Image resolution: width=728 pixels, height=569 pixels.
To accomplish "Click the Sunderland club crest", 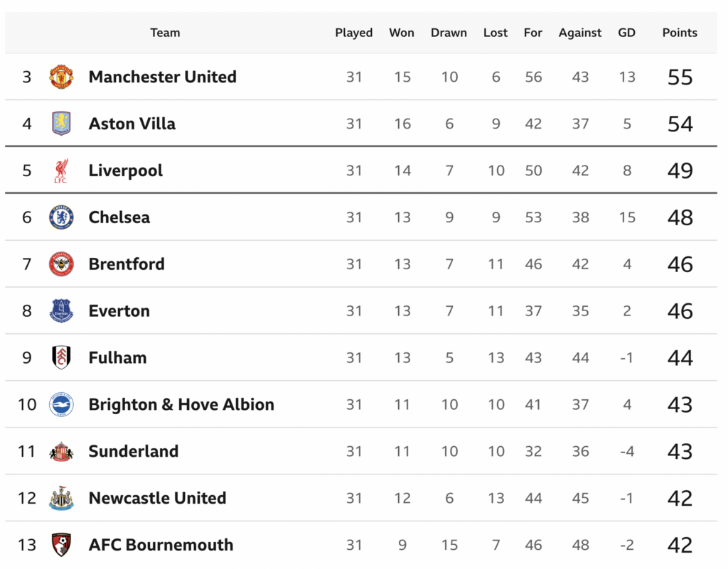I will (61, 451).
